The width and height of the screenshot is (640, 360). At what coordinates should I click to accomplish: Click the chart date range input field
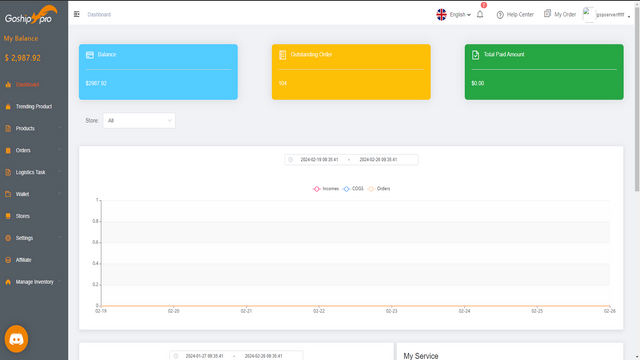351,160
